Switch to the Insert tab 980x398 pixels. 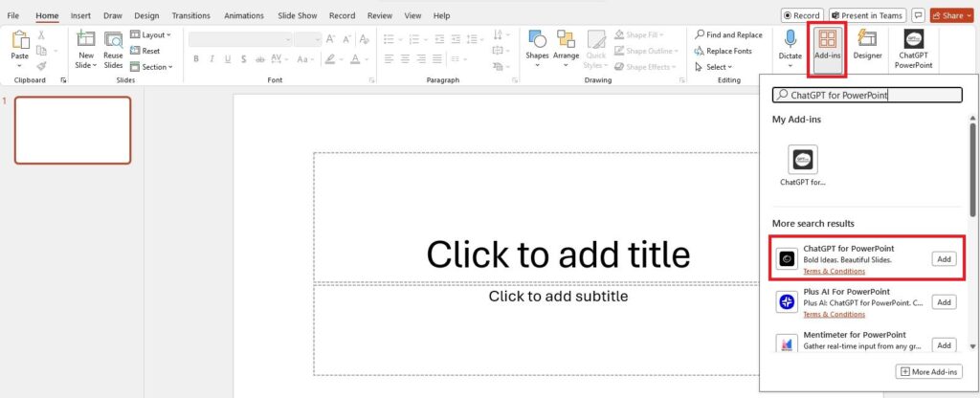click(x=80, y=15)
